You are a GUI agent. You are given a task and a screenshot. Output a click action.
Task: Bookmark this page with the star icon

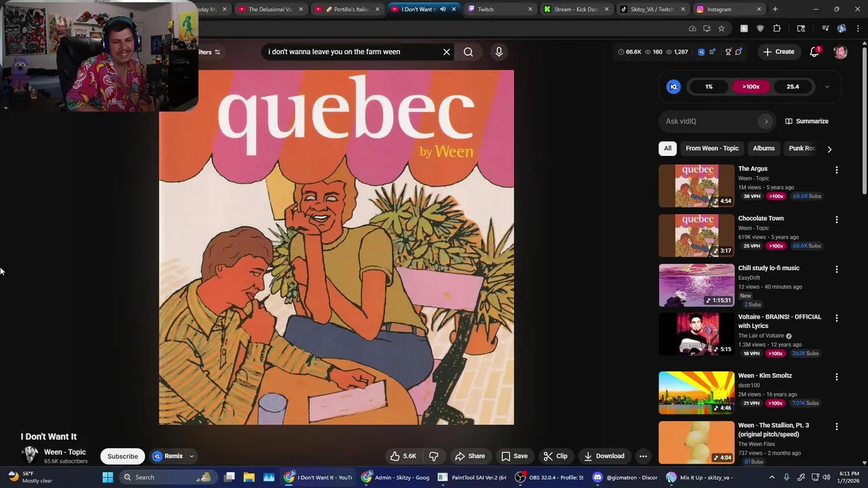click(x=722, y=28)
